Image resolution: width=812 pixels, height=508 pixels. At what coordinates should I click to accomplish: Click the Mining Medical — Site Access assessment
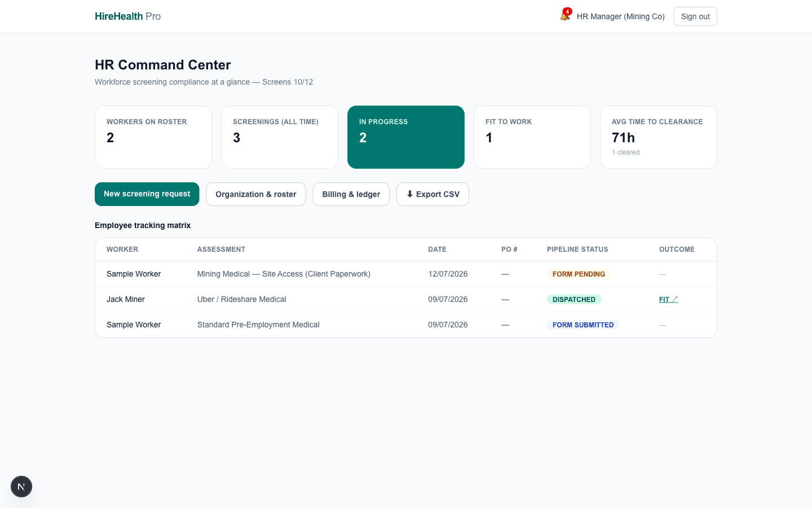tap(284, 274)
